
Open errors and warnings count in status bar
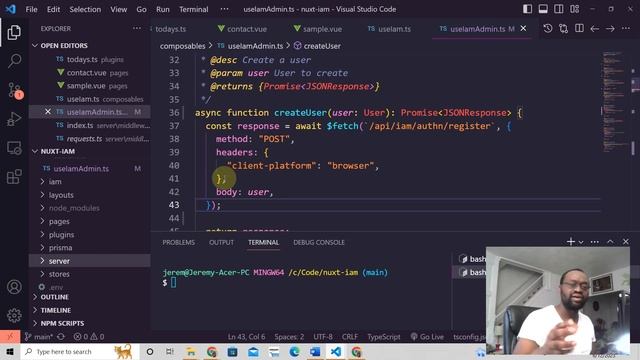point(89,337)
